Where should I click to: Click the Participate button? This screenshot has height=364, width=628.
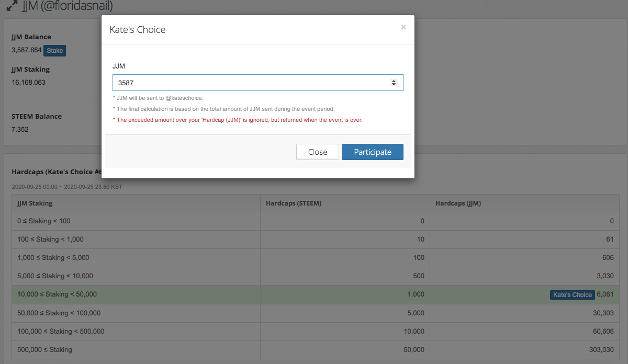click(373, 152)
